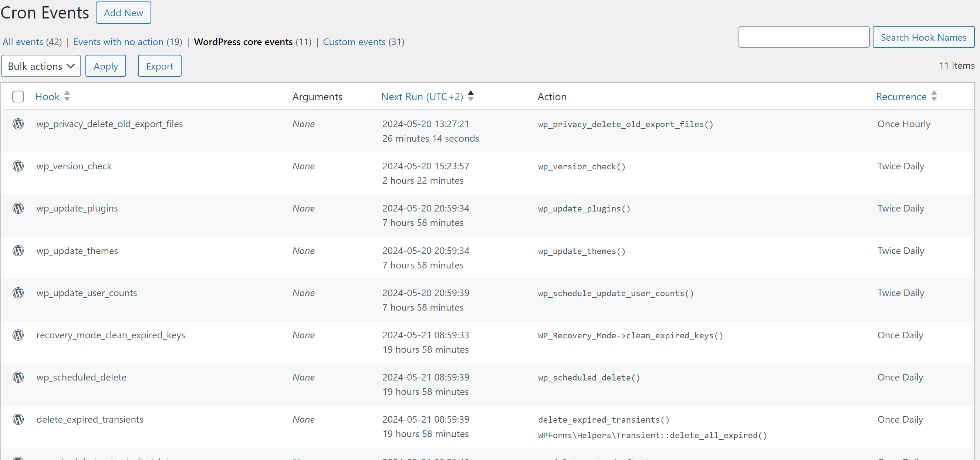Select the WordPress icon next to wp_update_user_counts
This screenshot has height=460, width=980.
[18, 293]
